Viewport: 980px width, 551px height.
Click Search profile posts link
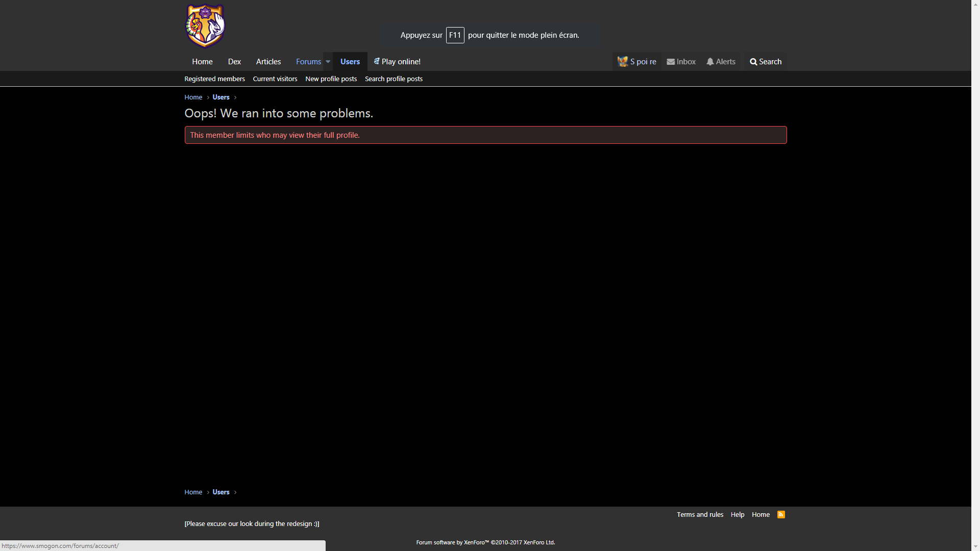(394, 79)
